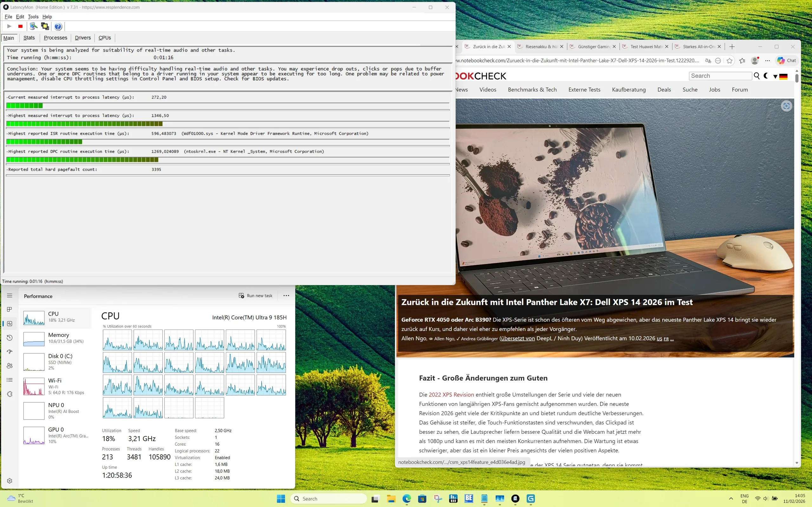Open the 2022 XPS Revision link
The image size is (812, 507).
click(x=451, y=395)
